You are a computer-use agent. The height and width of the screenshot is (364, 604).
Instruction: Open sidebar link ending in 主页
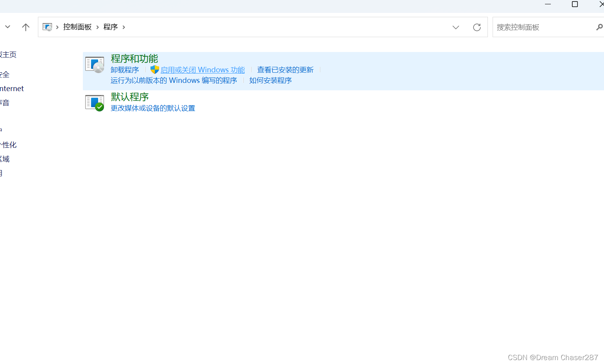tap(8, 54)
